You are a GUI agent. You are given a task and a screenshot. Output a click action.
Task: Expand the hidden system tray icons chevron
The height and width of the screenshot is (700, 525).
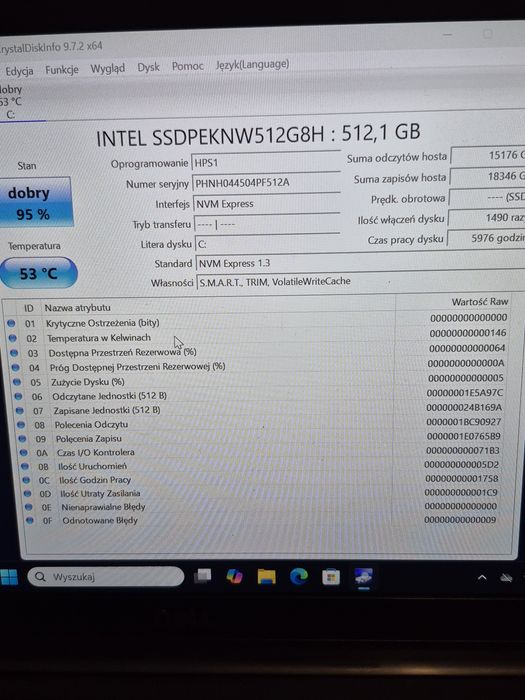click(482, 577)
